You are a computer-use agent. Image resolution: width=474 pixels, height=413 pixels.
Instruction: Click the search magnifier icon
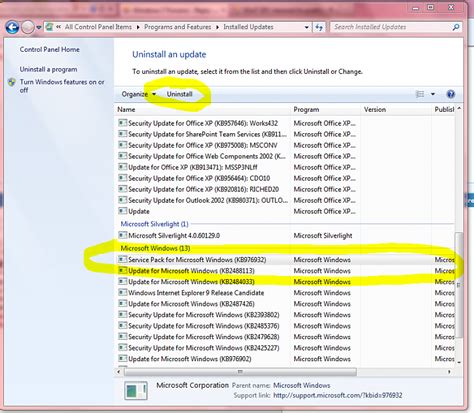(x=456, y=27)
